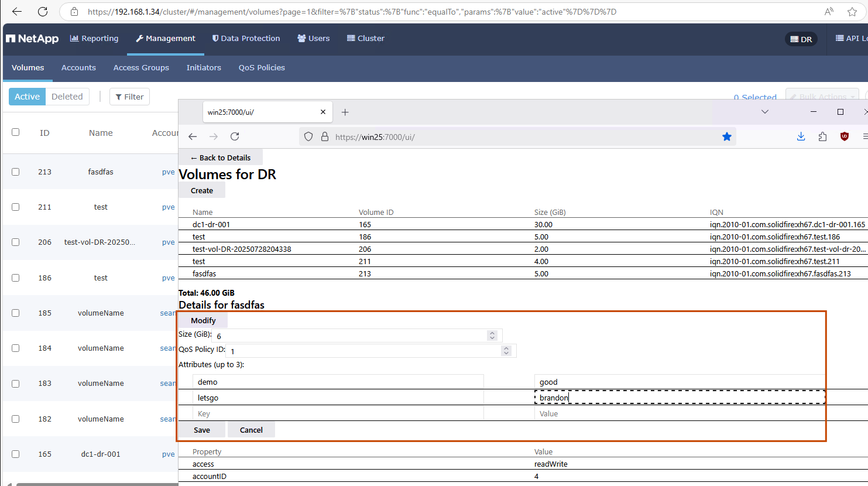Open downloads in the win25 browser

[x=801, y=136]
